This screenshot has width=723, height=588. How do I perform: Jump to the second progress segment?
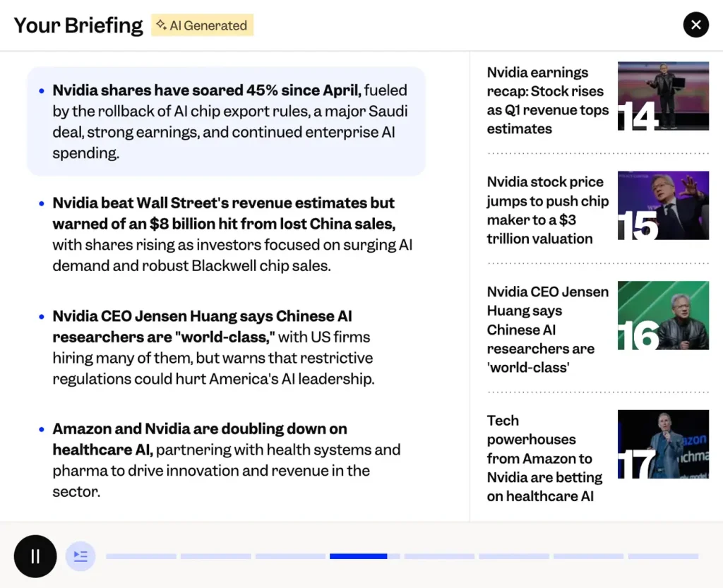(x=216, y=556)
